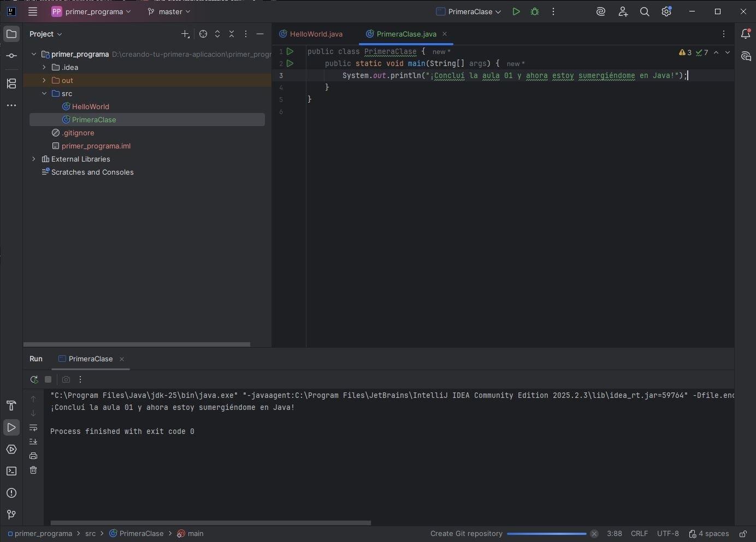The height and width of the screenshot is (542, 756).
Task: Click the UTF-8 encoding in status bar
Action: [668, 534]
